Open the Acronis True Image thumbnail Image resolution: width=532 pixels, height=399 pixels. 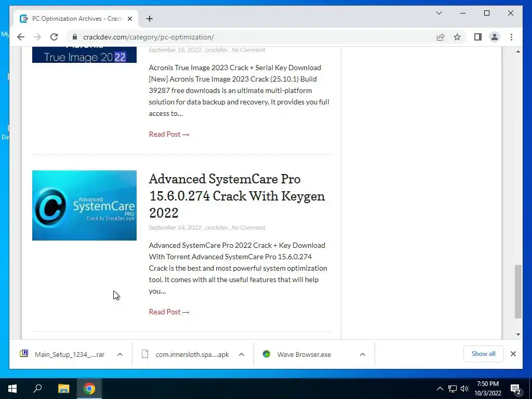coord(84,55)
